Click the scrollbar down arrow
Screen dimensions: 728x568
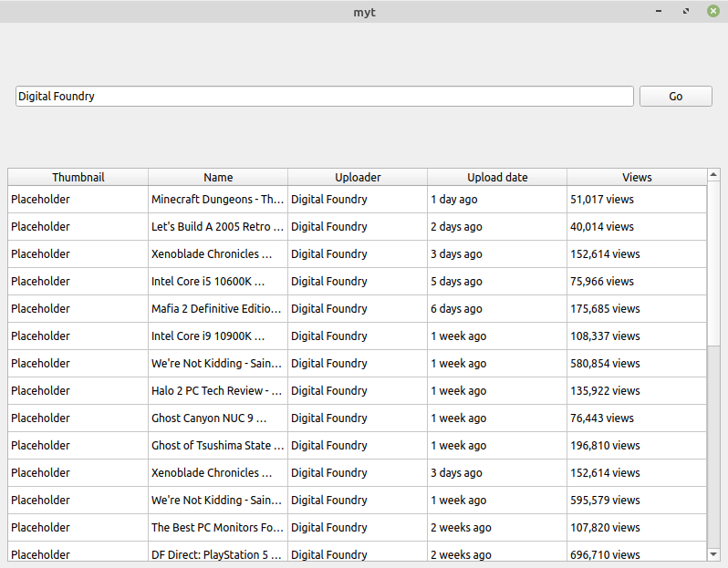[713, 554]
